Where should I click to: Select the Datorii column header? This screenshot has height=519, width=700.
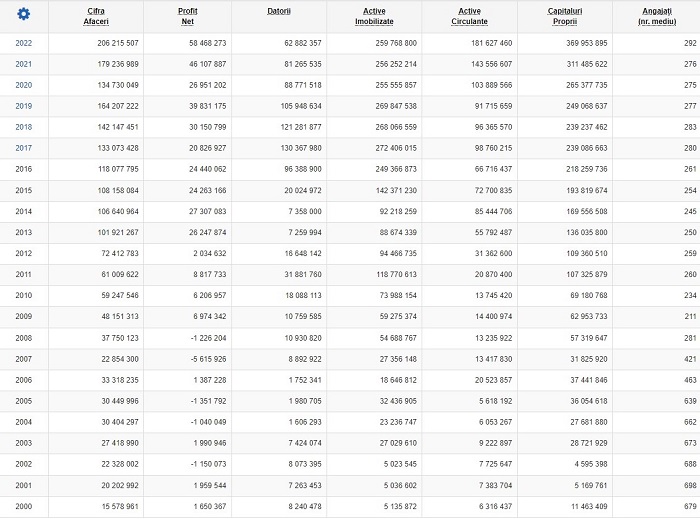(x=279, y=11)
